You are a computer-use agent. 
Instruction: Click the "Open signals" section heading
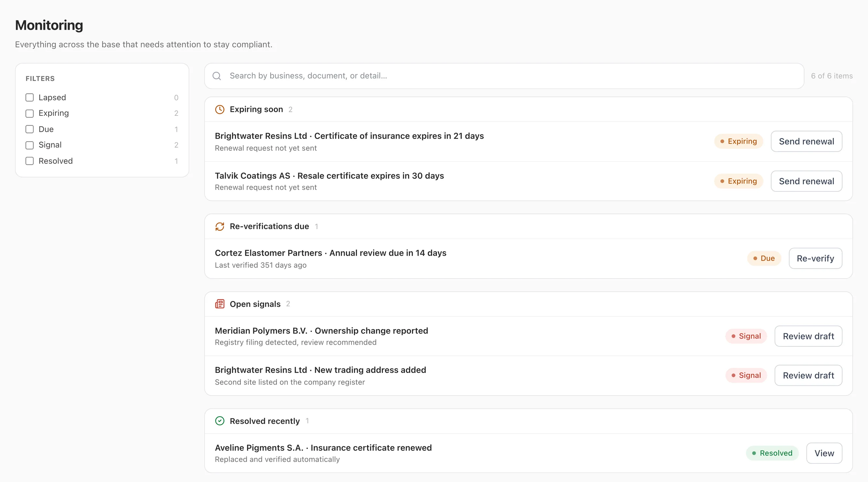[255, 304]
